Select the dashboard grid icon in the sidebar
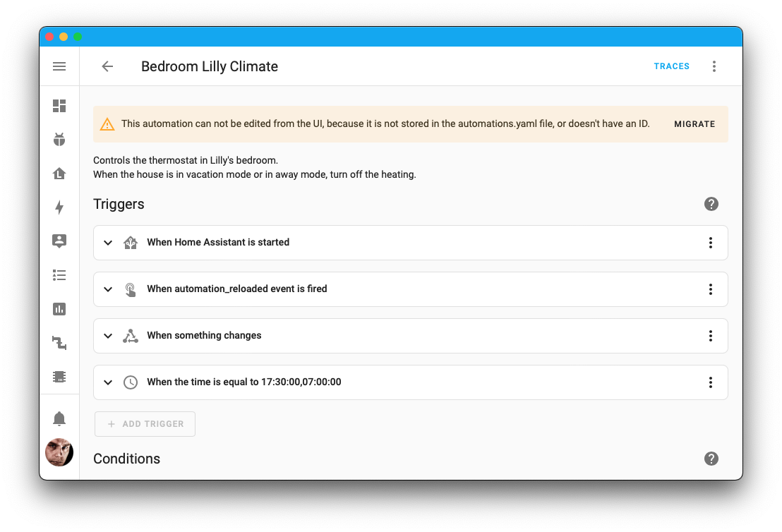Image resolution: width=782 pixels, height=532 pixels. point(59,105)
